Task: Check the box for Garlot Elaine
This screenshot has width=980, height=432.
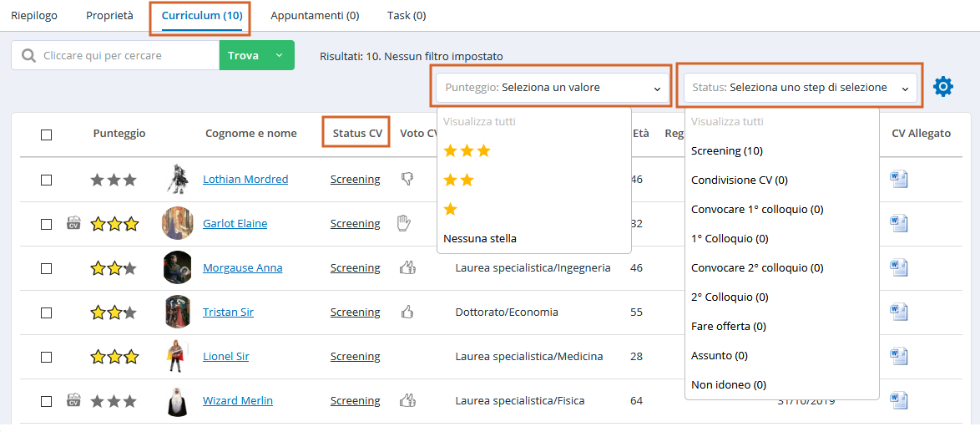Action: tap(46, 224)
